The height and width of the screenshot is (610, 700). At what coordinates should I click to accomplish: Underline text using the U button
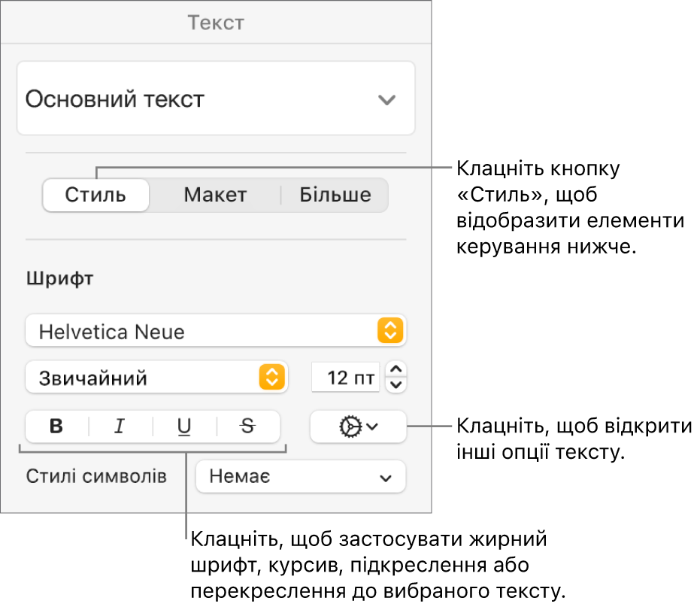[x=184, y=426]
